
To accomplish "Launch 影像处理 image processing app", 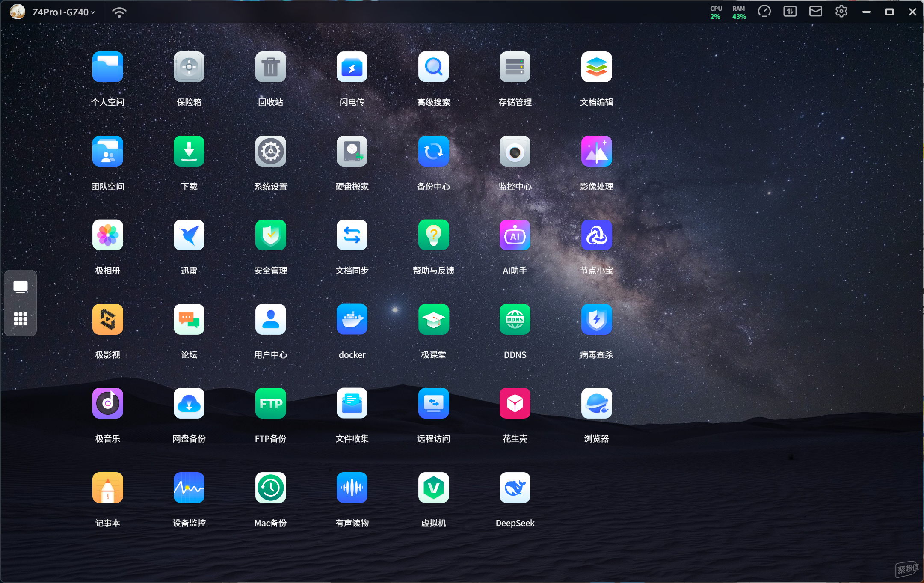I will (x=596, y=152).
